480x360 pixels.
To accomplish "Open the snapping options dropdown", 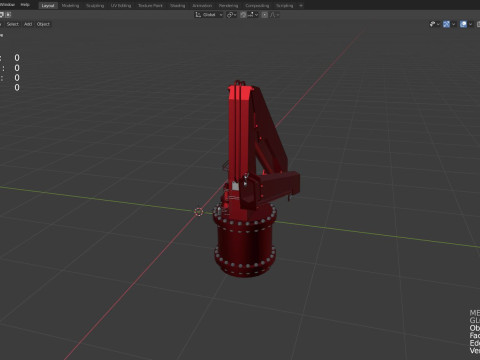I will (x=253, y=15).
